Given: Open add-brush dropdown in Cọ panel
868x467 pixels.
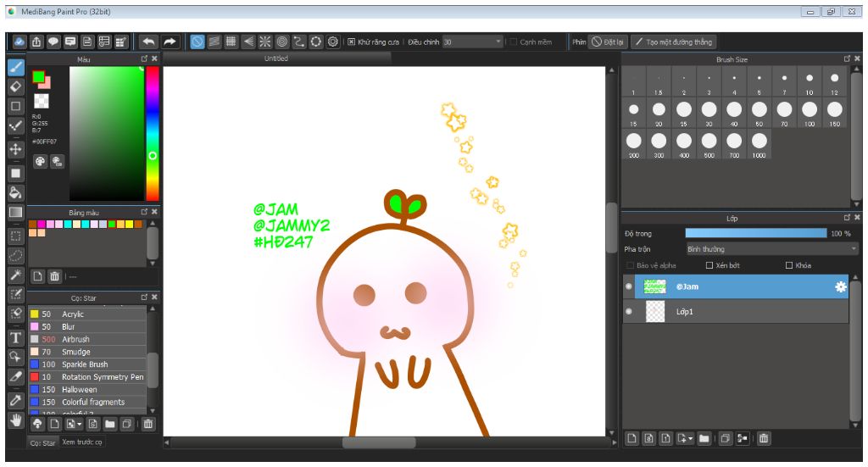Looking at the screenshot, I should [x=79, y=425].
